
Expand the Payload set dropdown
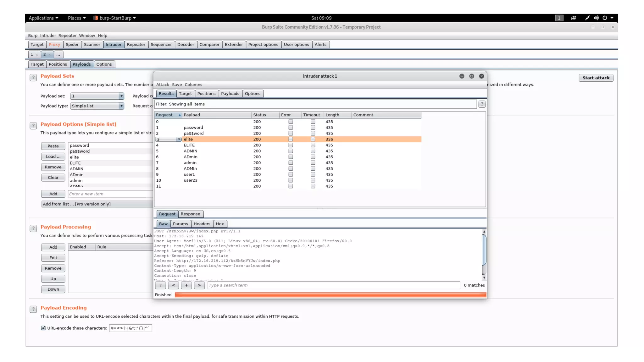(x=121, y=96)
